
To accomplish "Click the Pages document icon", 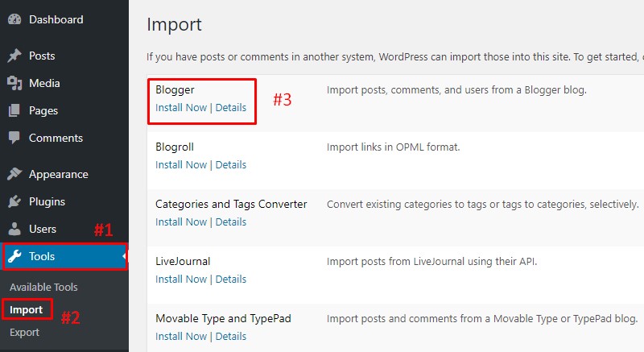I will pos(14,110).
